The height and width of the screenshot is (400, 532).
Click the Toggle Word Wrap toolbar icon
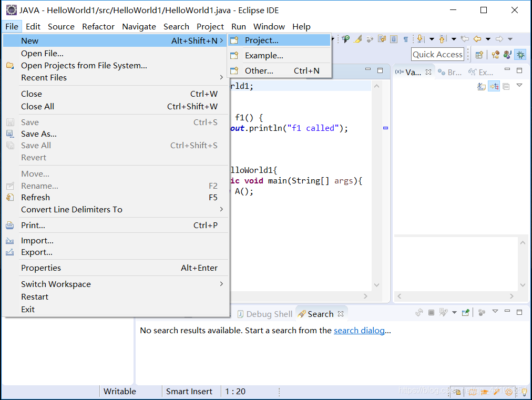[x=382, y=39]
